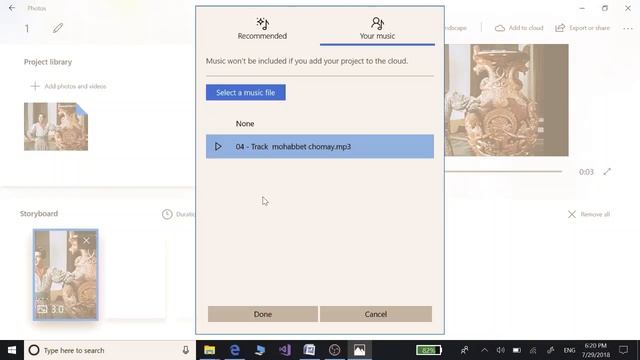Rename project using the pencil icon
The height and width of the screenshot is (360, 640).
58,28
